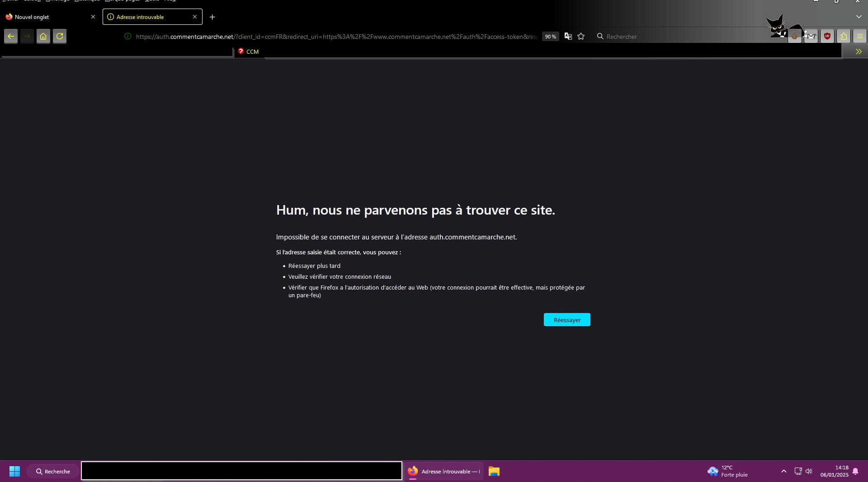Click the forward navigation arrow

[27, 36]
